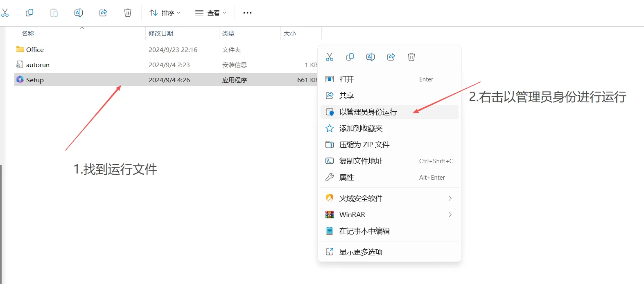Sort by the 名称 column header
This screenshot has height=284, width=644.
tap(28, 33)
